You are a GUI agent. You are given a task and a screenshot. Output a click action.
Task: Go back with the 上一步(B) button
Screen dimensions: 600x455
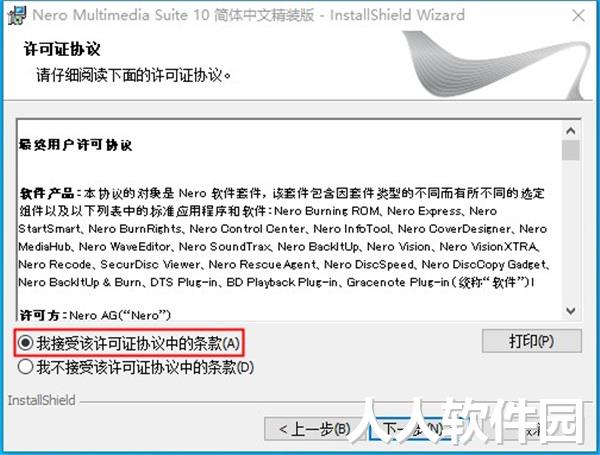coord(314,429)
